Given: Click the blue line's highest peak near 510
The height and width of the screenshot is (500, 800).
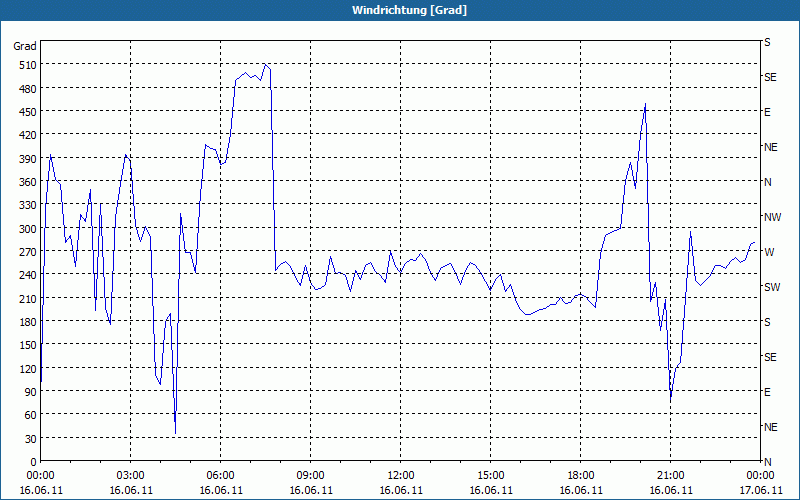Looking at the screenshot, I should pos(265,65).
